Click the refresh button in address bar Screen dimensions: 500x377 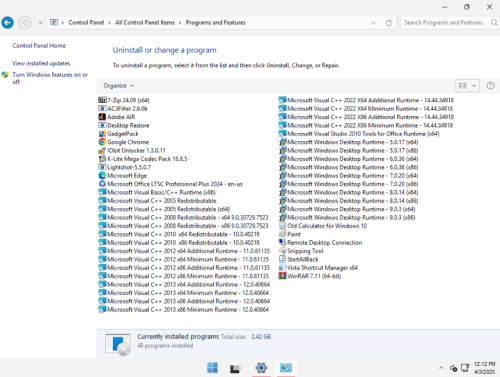[389, 23]
